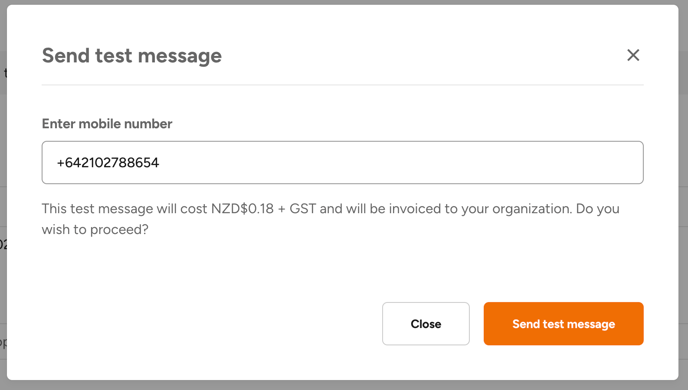Click the "Do you wish to proceed?" text

pyautogui.click(x=330, y=219)
